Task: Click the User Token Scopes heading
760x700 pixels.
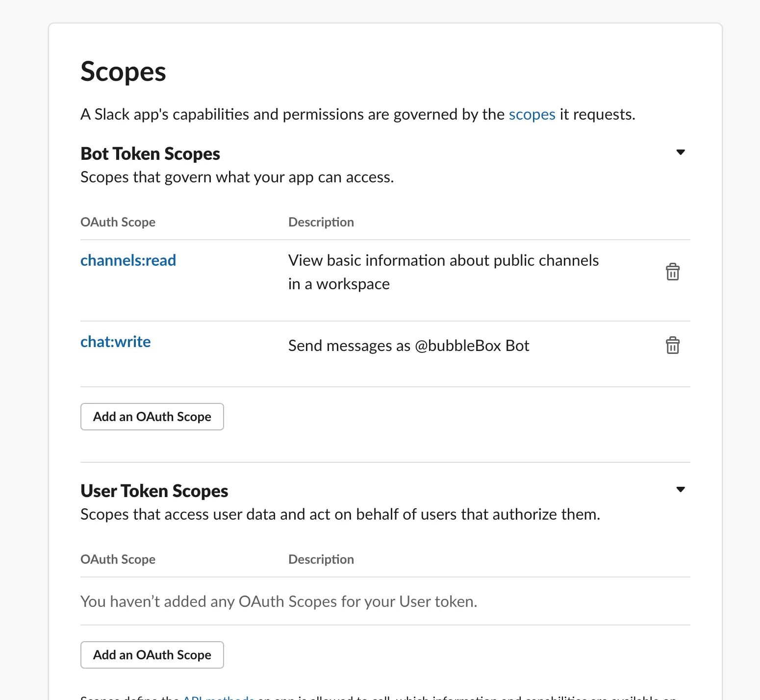Action: [154, 491]
